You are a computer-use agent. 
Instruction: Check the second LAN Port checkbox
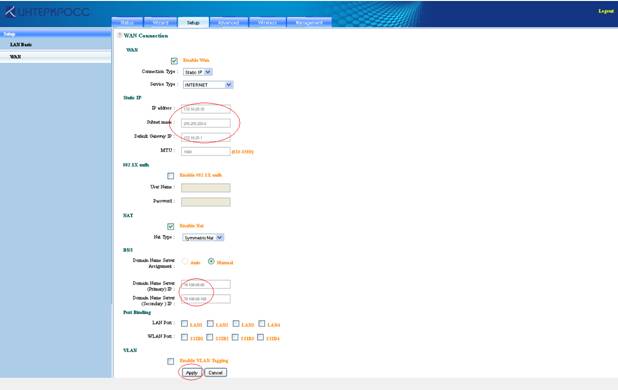click(210, 323)
